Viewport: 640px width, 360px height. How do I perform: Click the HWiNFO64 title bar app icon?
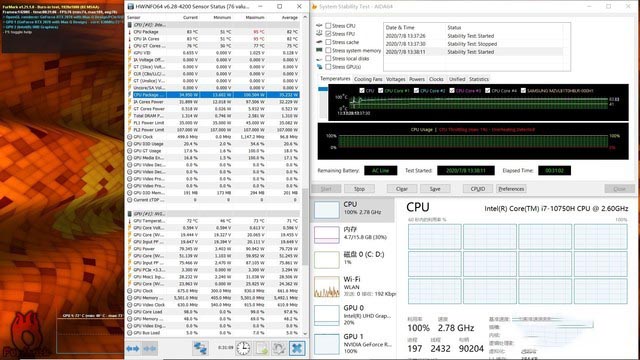click(x=130, y=7)
